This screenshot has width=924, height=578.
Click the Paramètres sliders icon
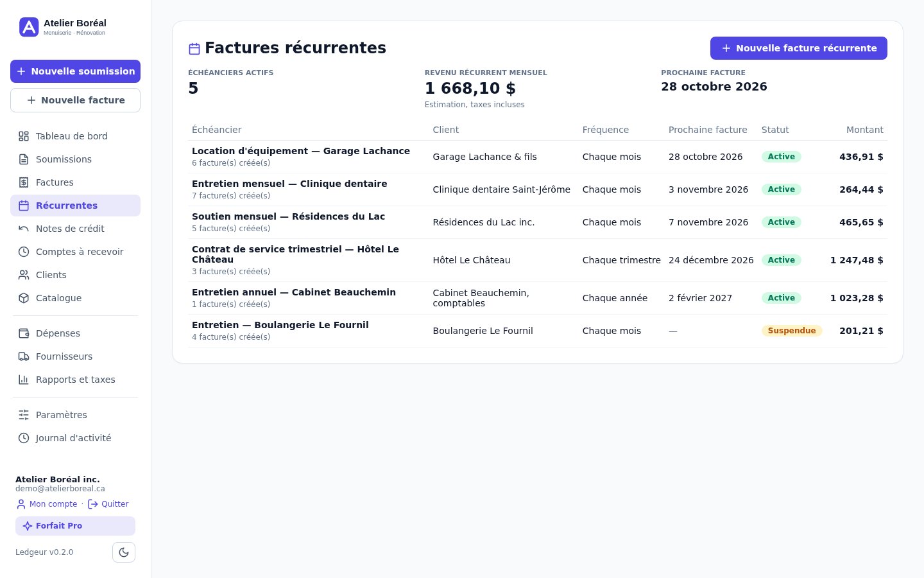(x=24, y=415)
